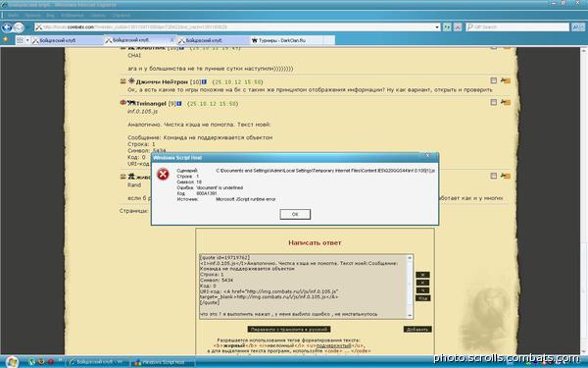Check the box beside Джимми Нейтрон's post
The height and width of the screenshot is (368, 588).
(494, 80)
